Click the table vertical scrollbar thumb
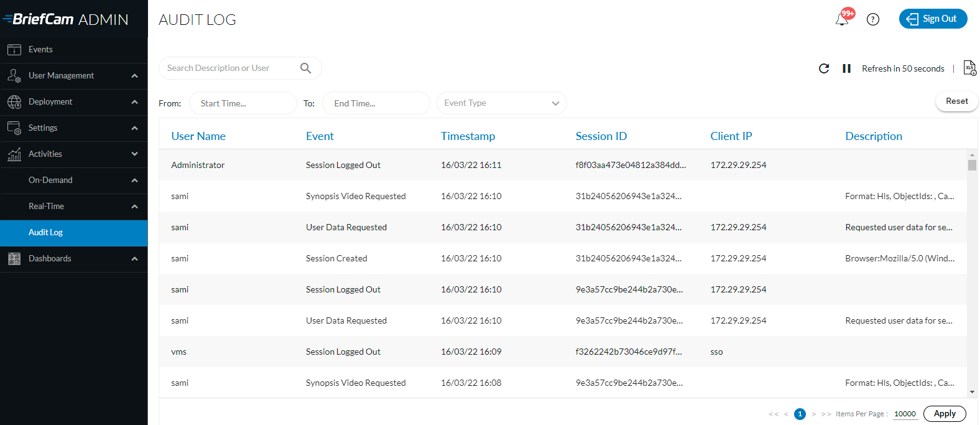 point(972,165)
